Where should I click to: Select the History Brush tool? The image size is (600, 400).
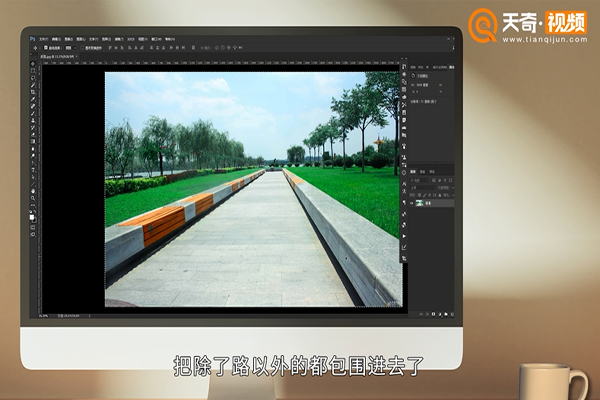click(33, 127)
